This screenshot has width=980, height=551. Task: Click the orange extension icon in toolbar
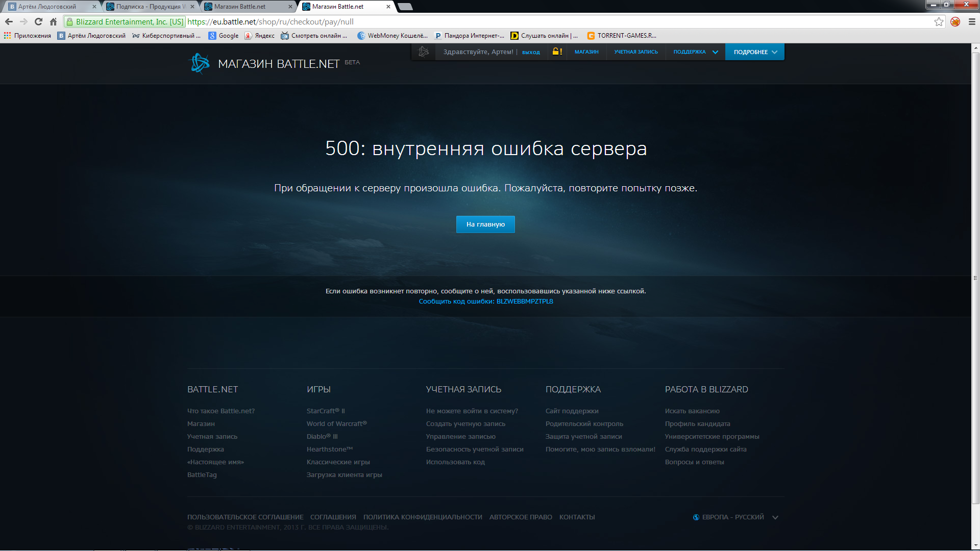(x=955, y=22)
